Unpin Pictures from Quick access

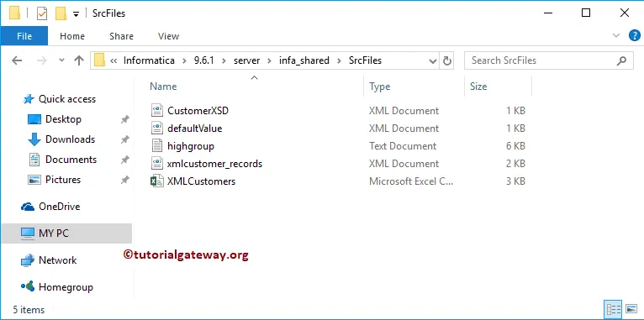pyautogui.click(x=125, y=180)
